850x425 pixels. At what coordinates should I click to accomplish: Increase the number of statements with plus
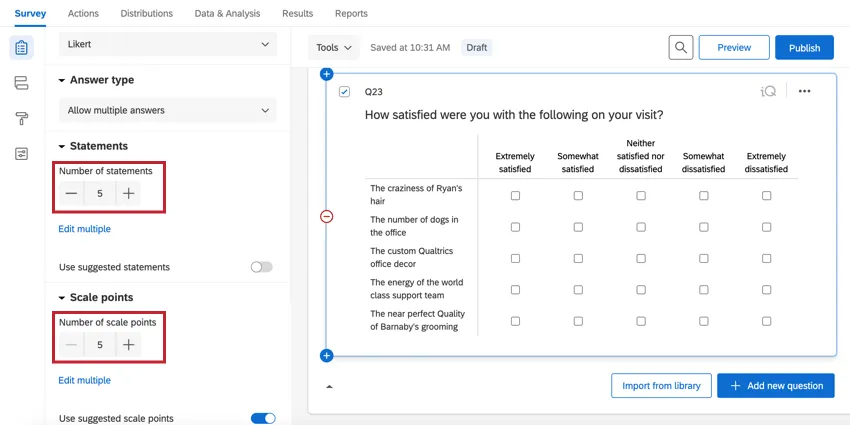coord(128,193)
